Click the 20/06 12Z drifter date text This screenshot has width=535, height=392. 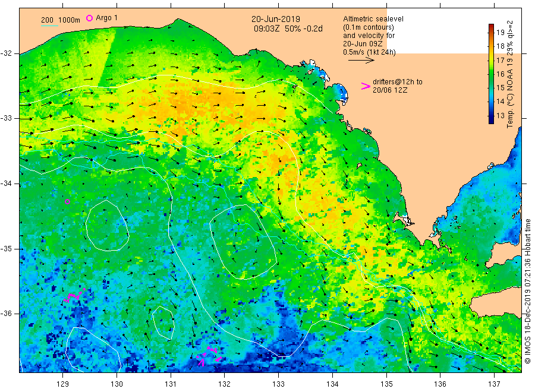[390, 90]
